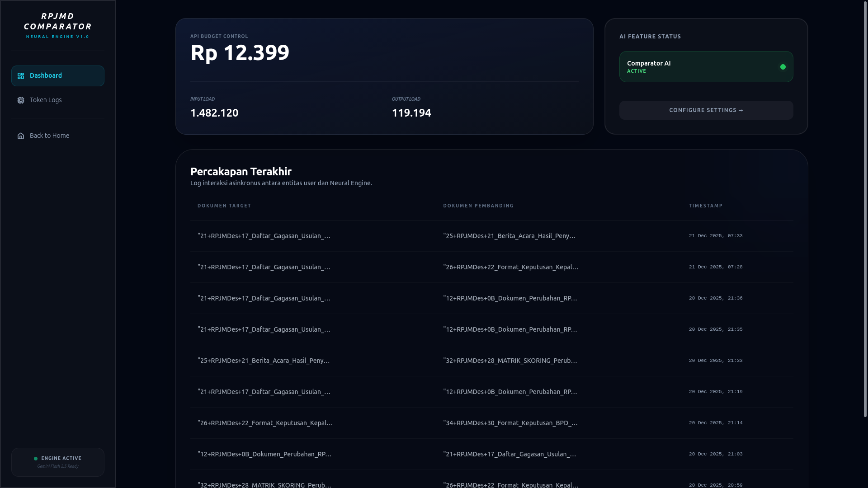The height and width of the screenshot is (488, 868).
Task: Click the Token Logs chip icon
Action: click(21, 100)
